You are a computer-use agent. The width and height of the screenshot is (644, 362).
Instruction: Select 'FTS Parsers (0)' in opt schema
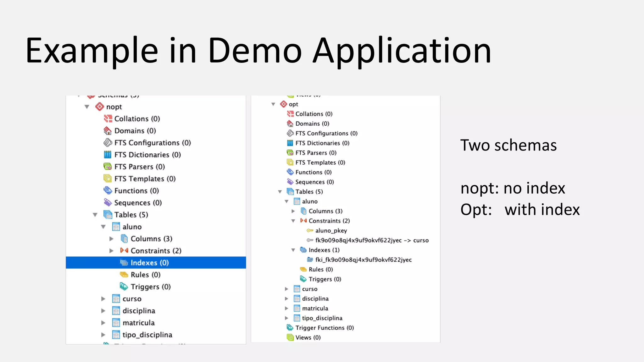316,153
